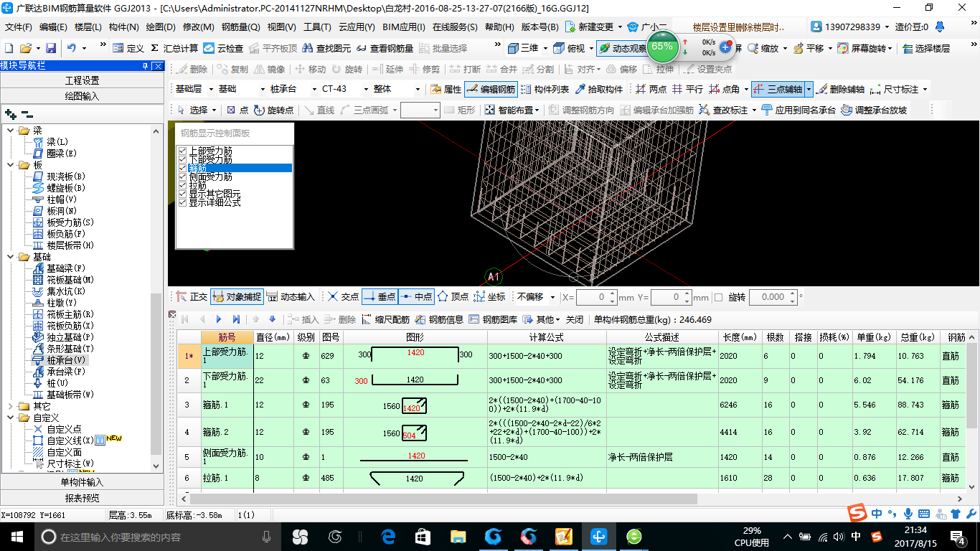Click the undo arrow icon

pyautogui.click(x=72, y=48)
